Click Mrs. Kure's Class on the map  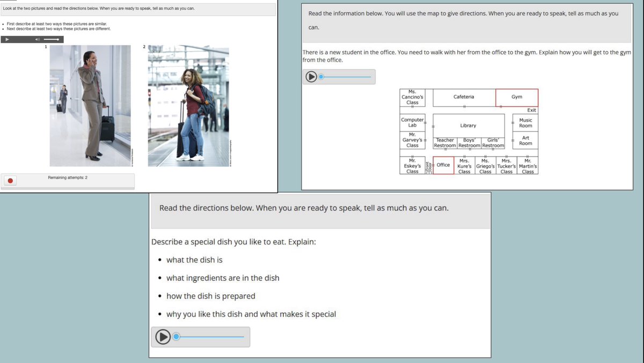464,165
